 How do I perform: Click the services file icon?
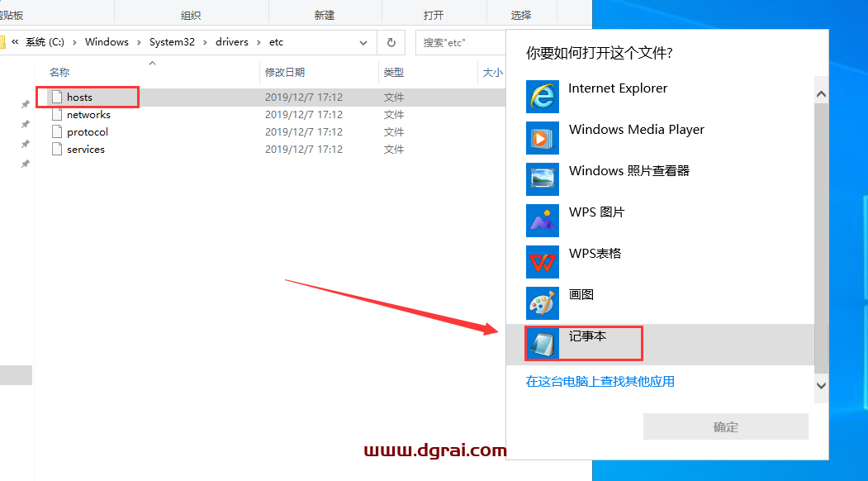56,149
